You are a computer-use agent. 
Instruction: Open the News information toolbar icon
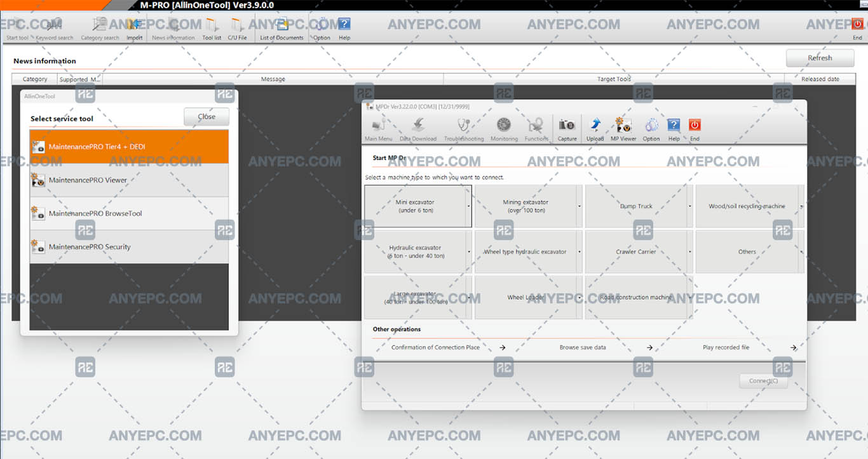173,29
